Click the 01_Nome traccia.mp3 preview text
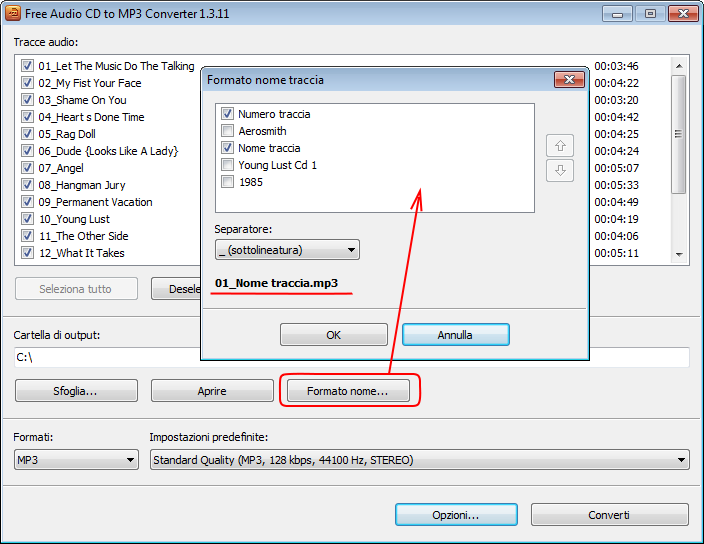The image size is (704, 544). pos(276,283)
